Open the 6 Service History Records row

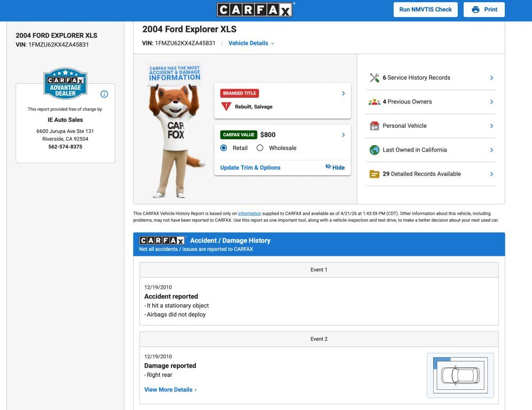point(431,78)
